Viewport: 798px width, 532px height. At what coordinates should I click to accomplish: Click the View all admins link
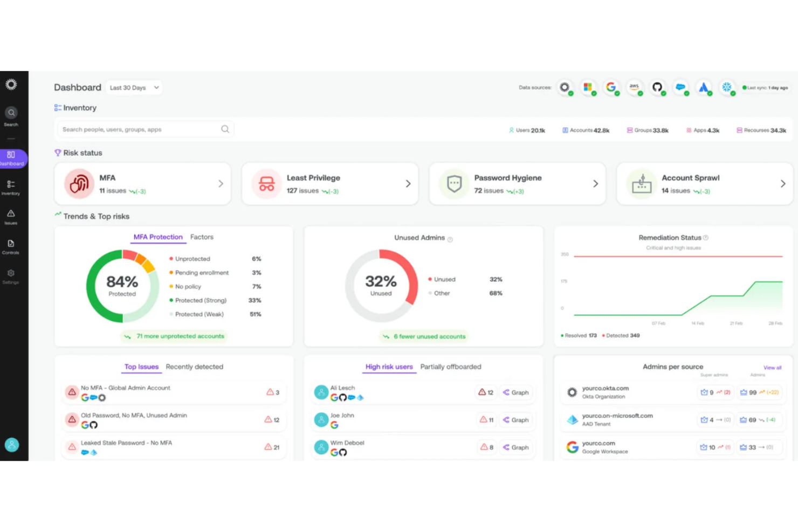click(x=772, y=367)
